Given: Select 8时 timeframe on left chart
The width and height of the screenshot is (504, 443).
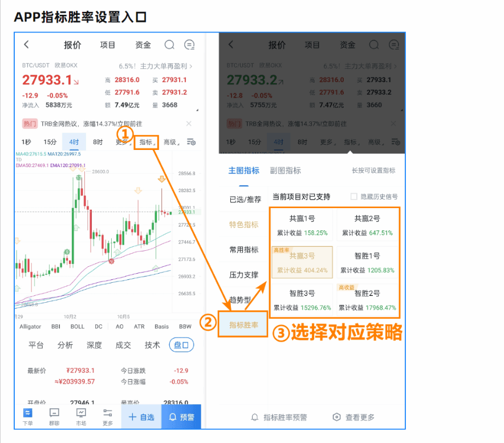Looking at the screenshot, I should [97, 142].
